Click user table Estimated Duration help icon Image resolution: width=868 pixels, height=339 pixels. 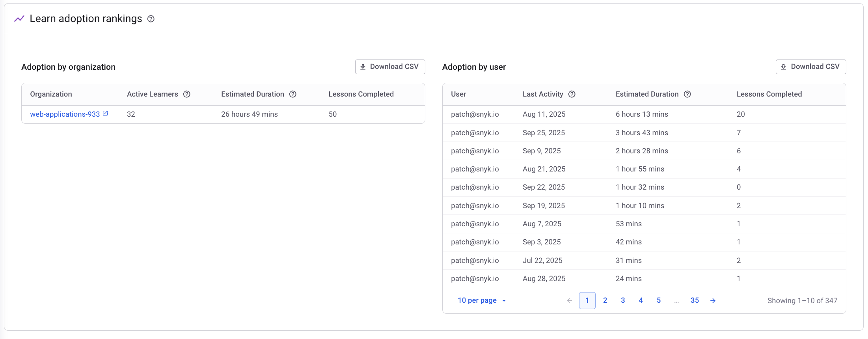pyautogui.click(x=687, y=94)
